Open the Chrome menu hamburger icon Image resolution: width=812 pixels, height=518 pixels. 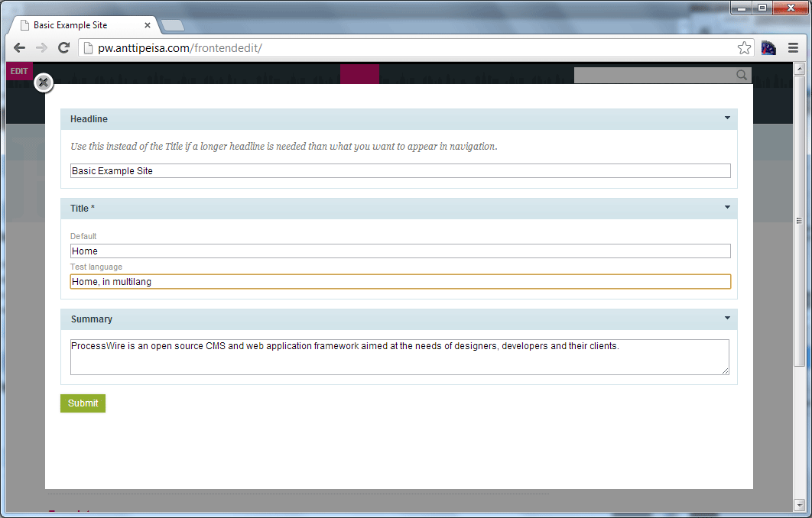[x=793, y=48]
